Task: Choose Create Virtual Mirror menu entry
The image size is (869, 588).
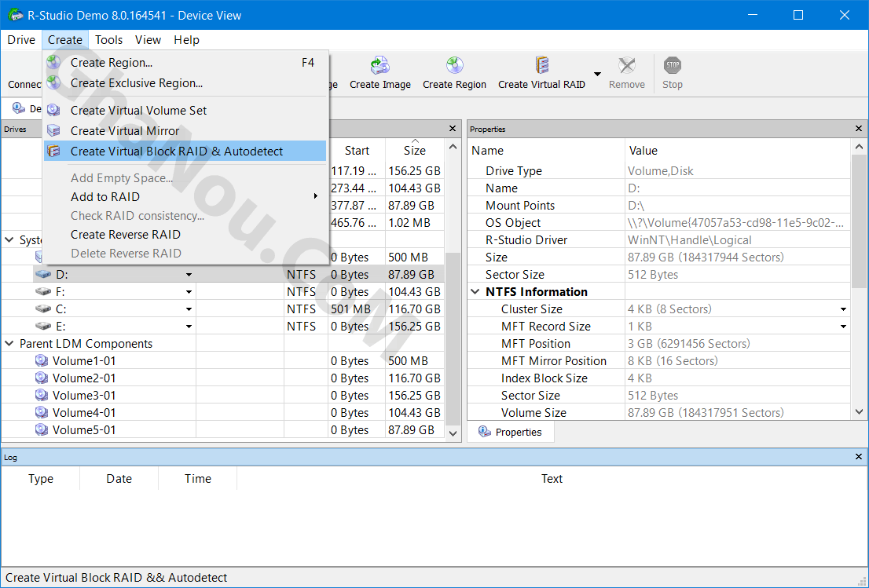Action: 185,130
